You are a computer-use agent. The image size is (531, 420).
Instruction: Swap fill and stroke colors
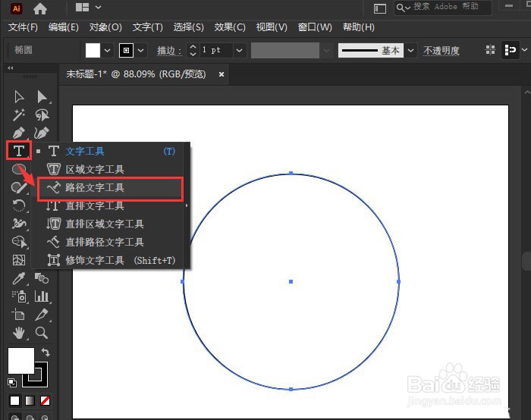pos(46,353)
